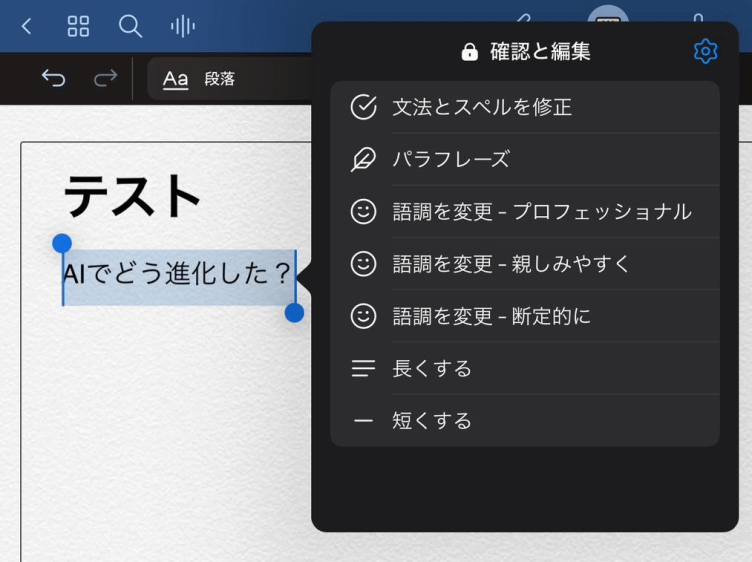Image resolution: width=752 pixels, height=562 pixels.
Task: Click the lower selection handle of the highlighted text
Action: click(294, 313)
